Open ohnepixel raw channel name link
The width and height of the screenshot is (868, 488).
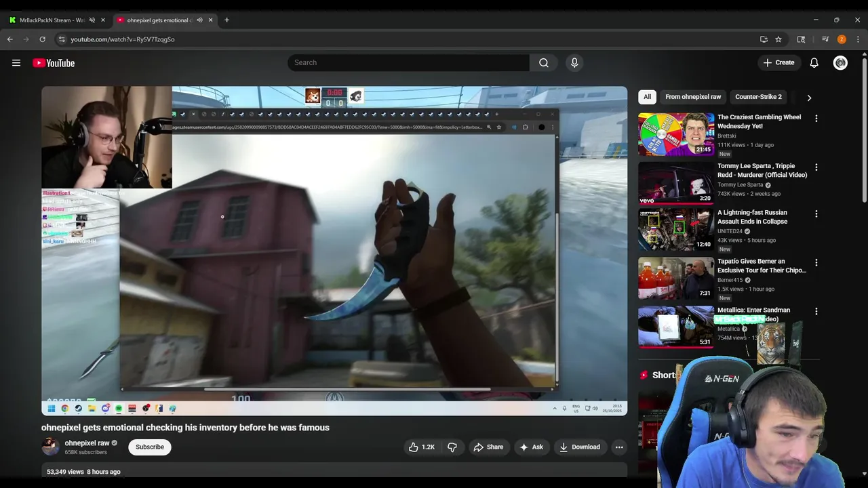coord(87,443)
